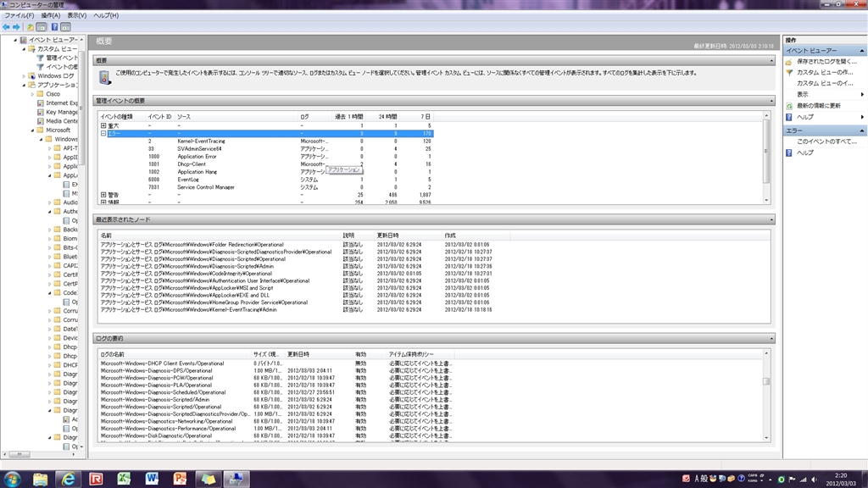This screenshot has height=488, width=868.
Task: Open Internet Explorer from the taskbar
Action: [x=68, y=479]
